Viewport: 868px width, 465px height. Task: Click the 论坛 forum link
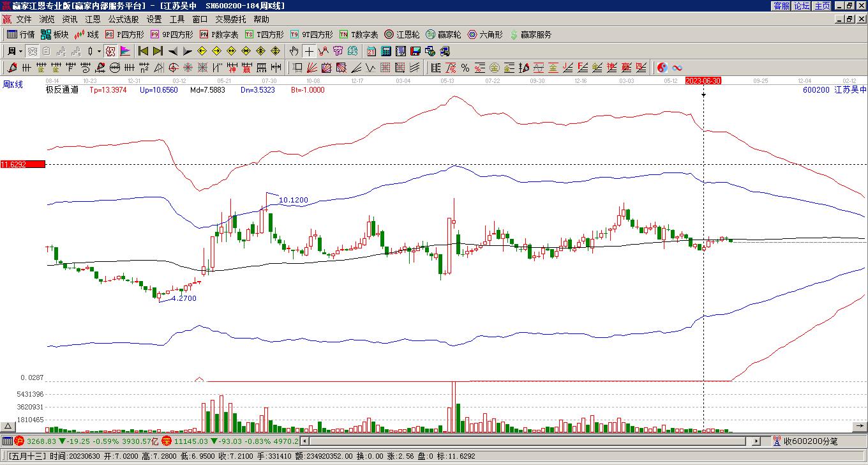(x=802, y=6)
